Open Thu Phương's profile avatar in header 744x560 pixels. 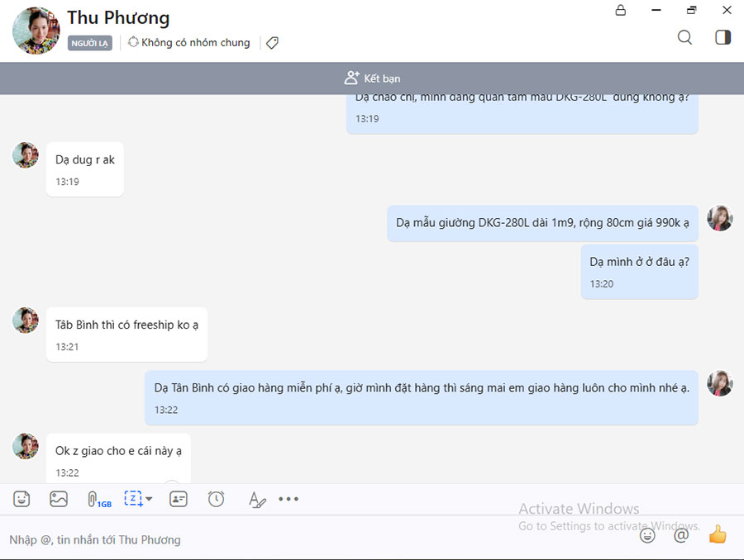tap(36, 31)
